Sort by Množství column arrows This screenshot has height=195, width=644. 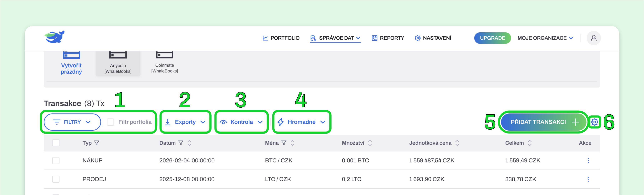pos(370,143)
